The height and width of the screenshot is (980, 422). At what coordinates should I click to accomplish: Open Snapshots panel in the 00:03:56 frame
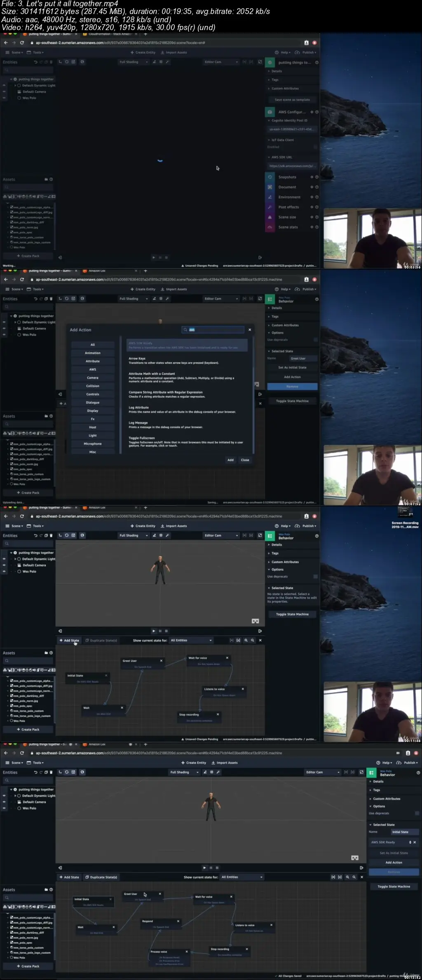287,177
